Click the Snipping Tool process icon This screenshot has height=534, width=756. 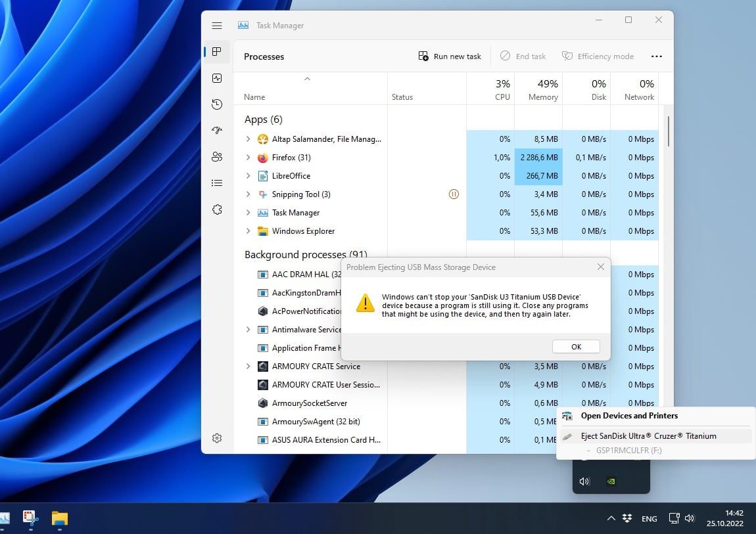tap(263, 194)
